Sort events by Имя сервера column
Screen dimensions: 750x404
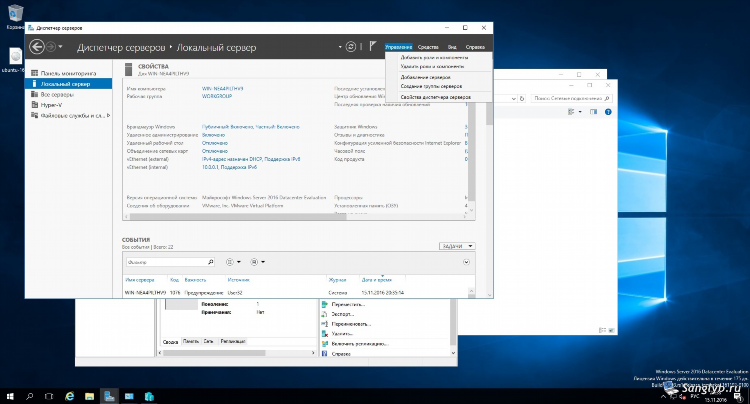click(x=140, y=280)
